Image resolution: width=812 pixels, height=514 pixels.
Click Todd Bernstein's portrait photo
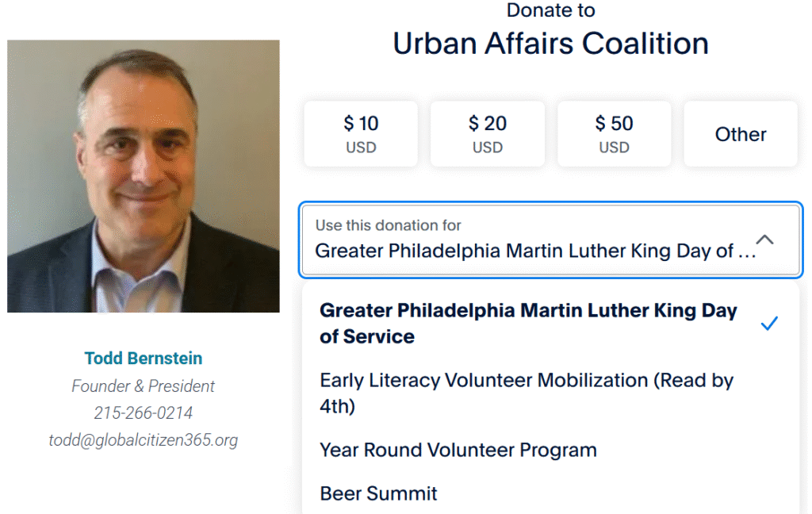pos(144,176)
